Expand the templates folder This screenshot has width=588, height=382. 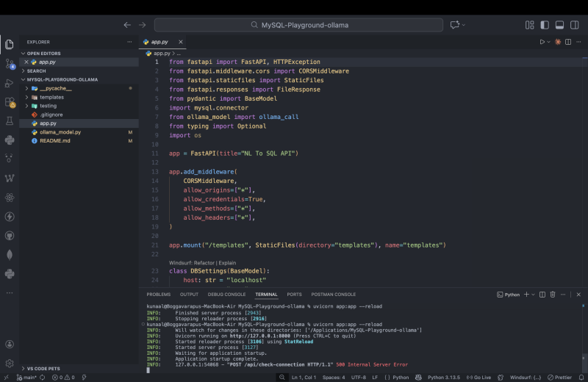[x=51, y=97]
